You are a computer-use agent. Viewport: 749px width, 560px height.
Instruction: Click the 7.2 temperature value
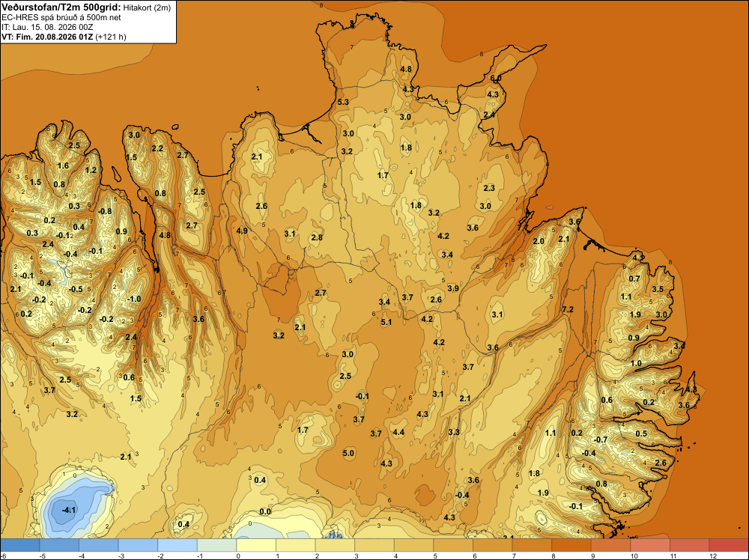568,309
